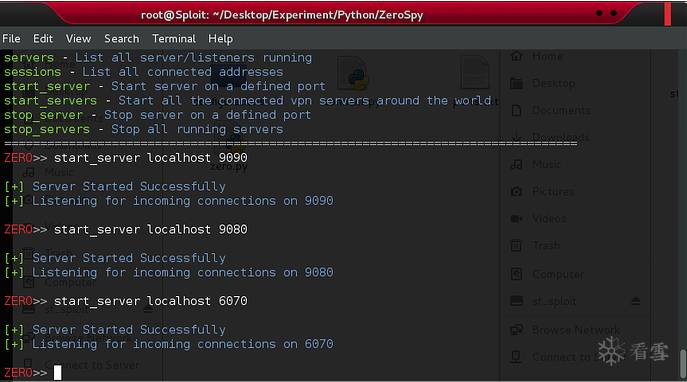Click the terminal cursor at ZERO prompt
The width and height of the screenshot is (687, 382).
click(58, 373)
